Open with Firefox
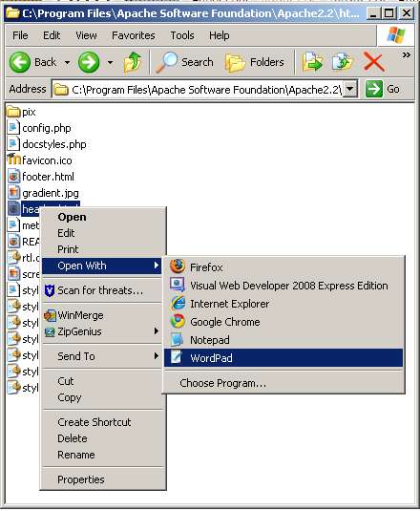Viewport: 420px width, 511px height. tap(283, 267)
